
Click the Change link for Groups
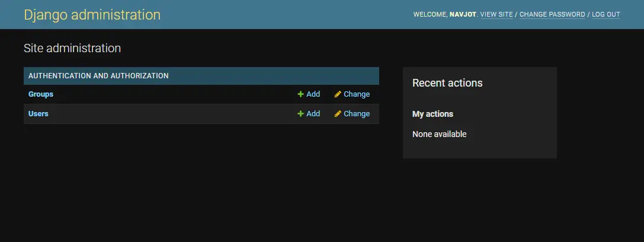click(x=357, y=94)
